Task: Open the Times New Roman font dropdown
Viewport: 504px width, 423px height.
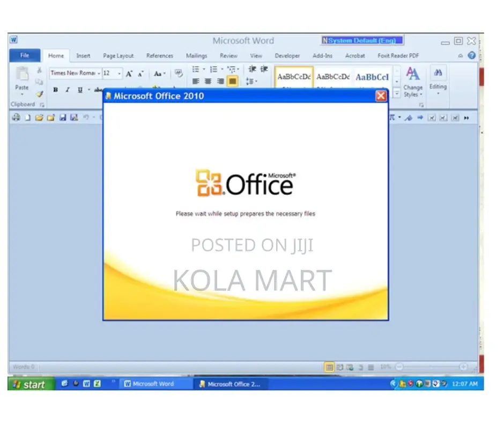Action: click(x=99, y=74)
